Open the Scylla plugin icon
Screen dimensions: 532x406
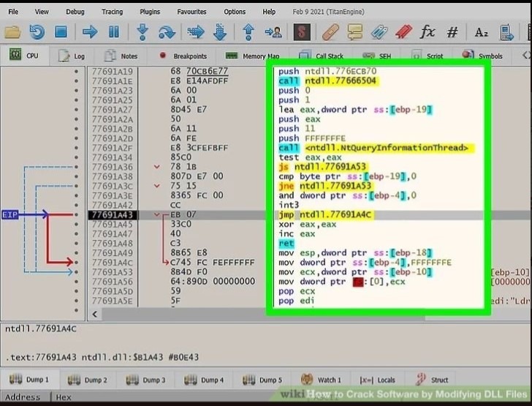[x=302, y=32]
